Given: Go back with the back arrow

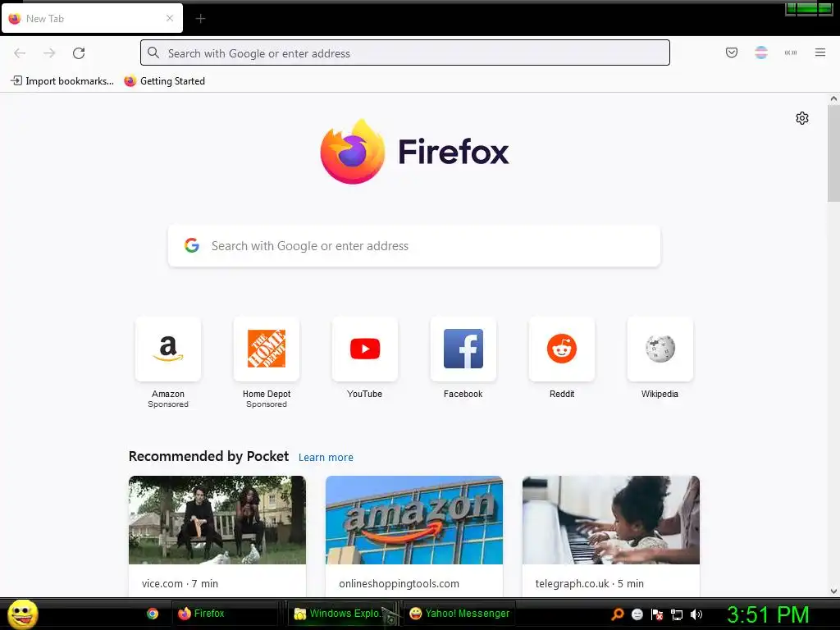Looking at the screenshot, I should pyautogui.click(x=20, y=53).
